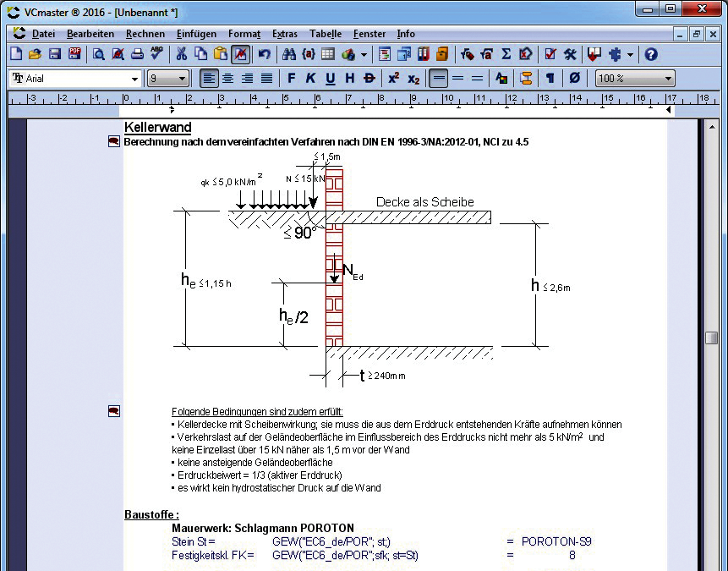Open the Tabelle menu
The width and height of the screenshot is (728, 571).
(x=326, y=34)
